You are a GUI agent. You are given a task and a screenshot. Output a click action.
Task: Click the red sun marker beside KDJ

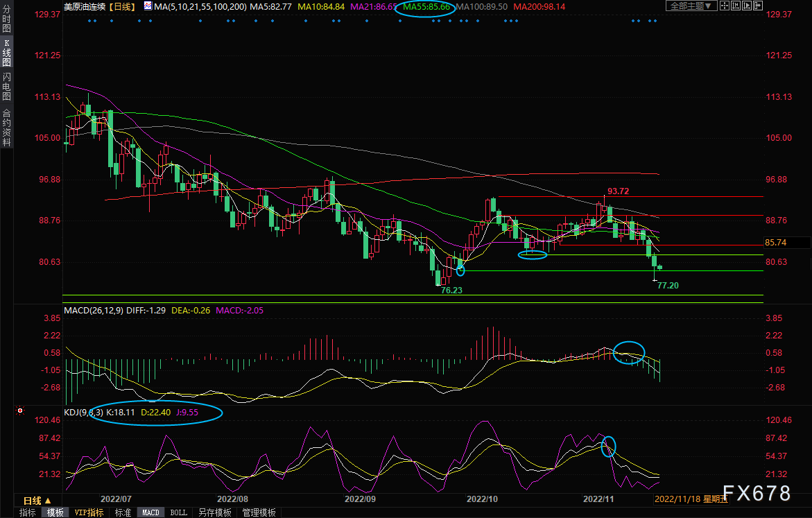click(20, 411)
